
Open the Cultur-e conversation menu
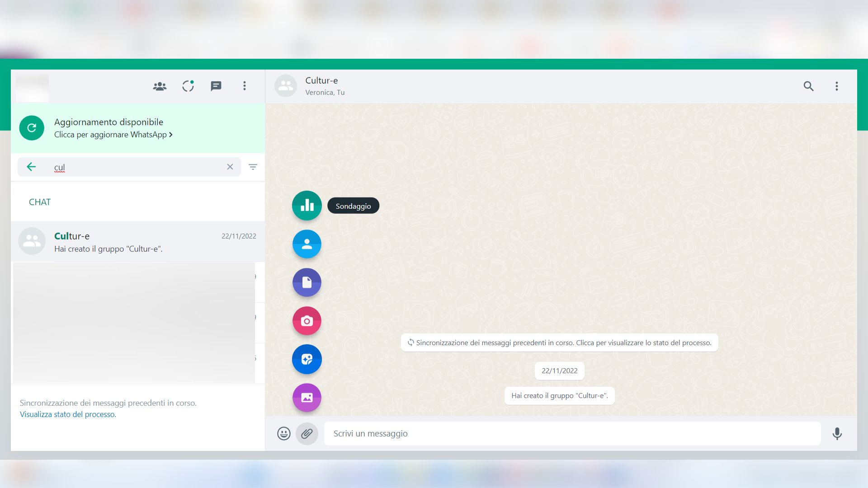836,86
